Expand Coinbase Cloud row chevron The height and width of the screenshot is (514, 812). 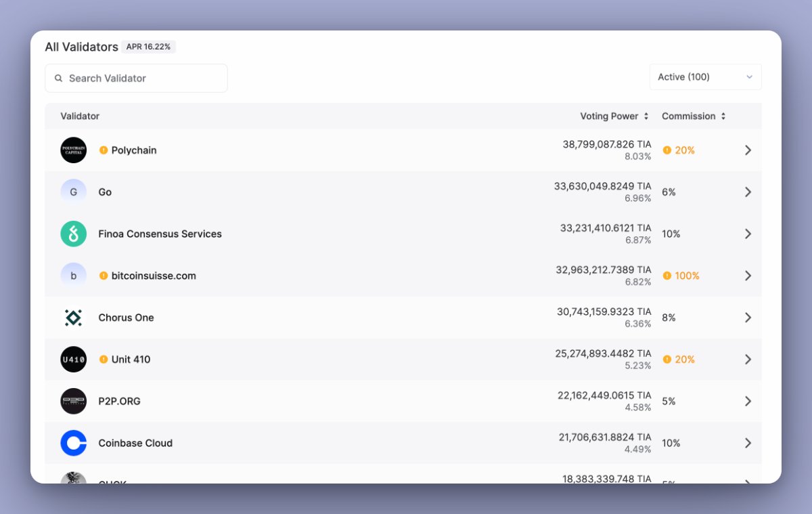(x=748, y=443)
